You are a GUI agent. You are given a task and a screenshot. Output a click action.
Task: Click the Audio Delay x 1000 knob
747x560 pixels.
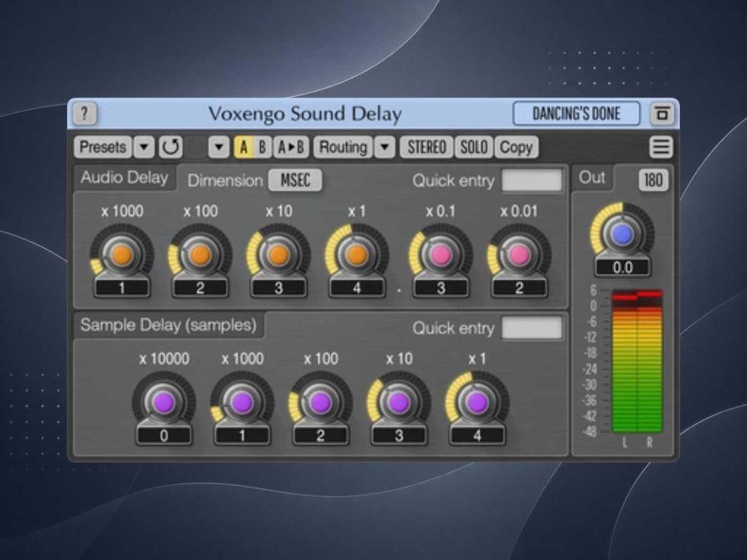122,255
